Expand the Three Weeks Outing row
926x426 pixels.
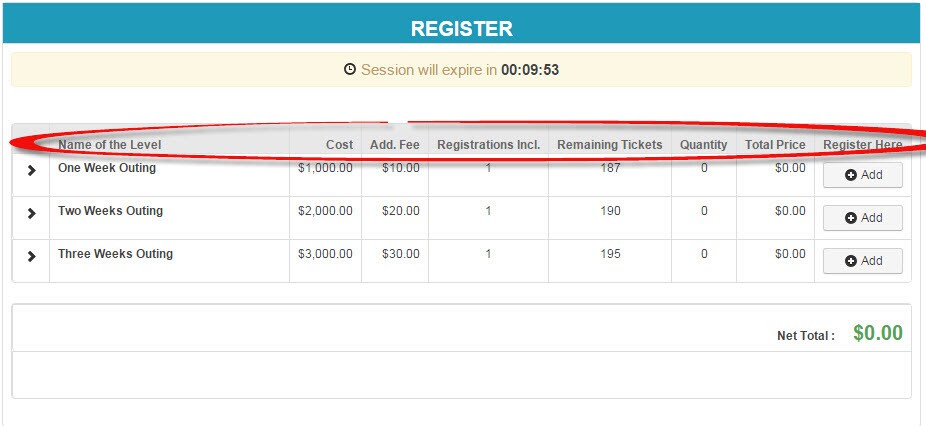(x=31, y=256)
